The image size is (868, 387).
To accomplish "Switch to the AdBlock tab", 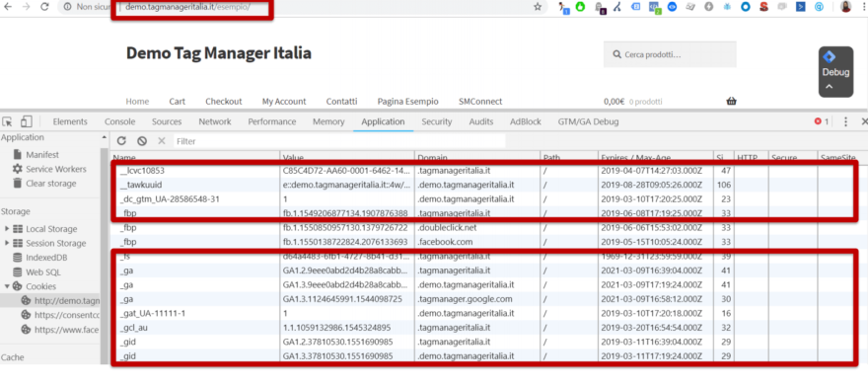I will coord(526,122).
